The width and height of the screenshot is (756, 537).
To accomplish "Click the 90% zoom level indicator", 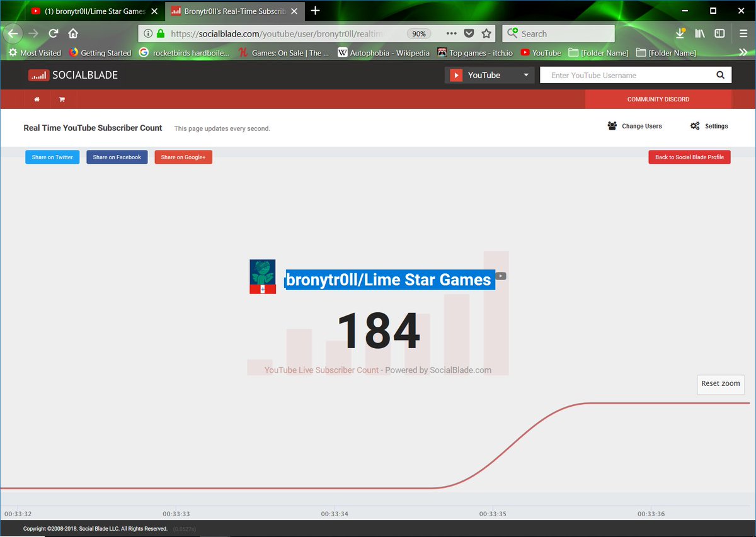I will pyautogui.click(x=419, y=33).
